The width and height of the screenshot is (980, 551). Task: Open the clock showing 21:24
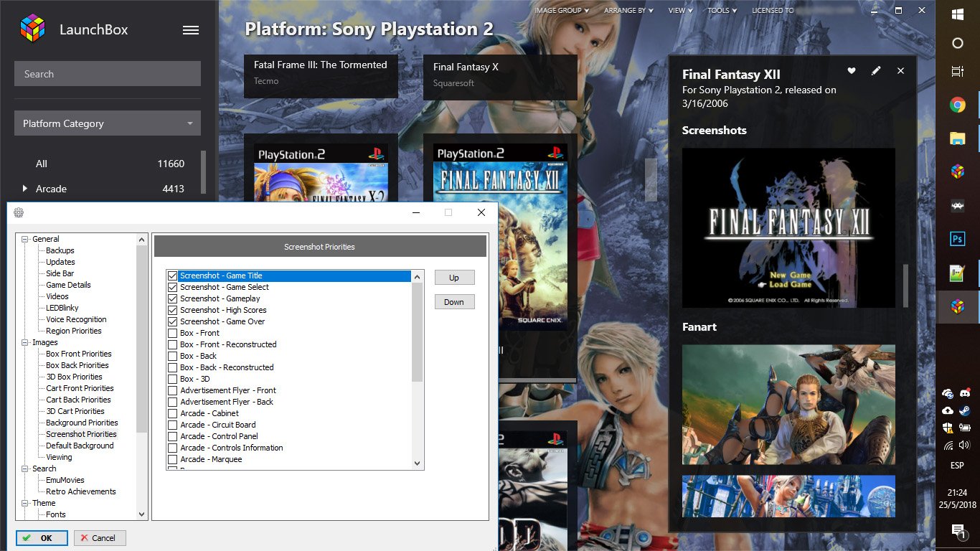957,493
